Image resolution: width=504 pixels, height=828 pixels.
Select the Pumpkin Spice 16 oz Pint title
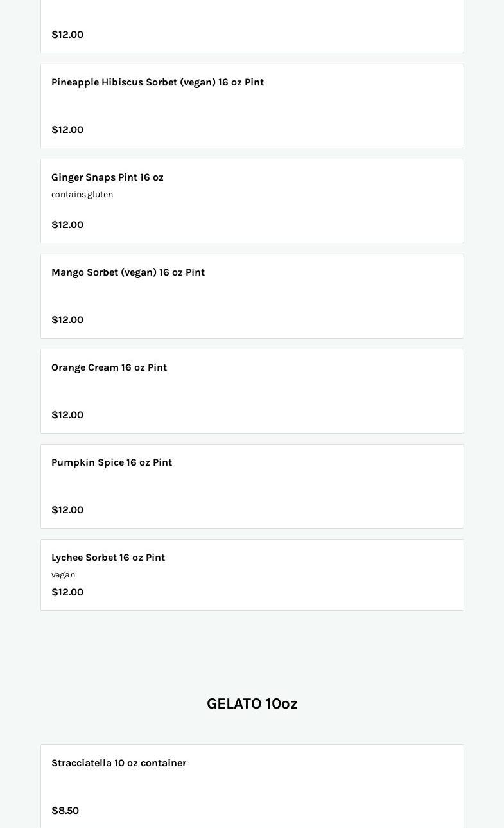click(112, 462)
